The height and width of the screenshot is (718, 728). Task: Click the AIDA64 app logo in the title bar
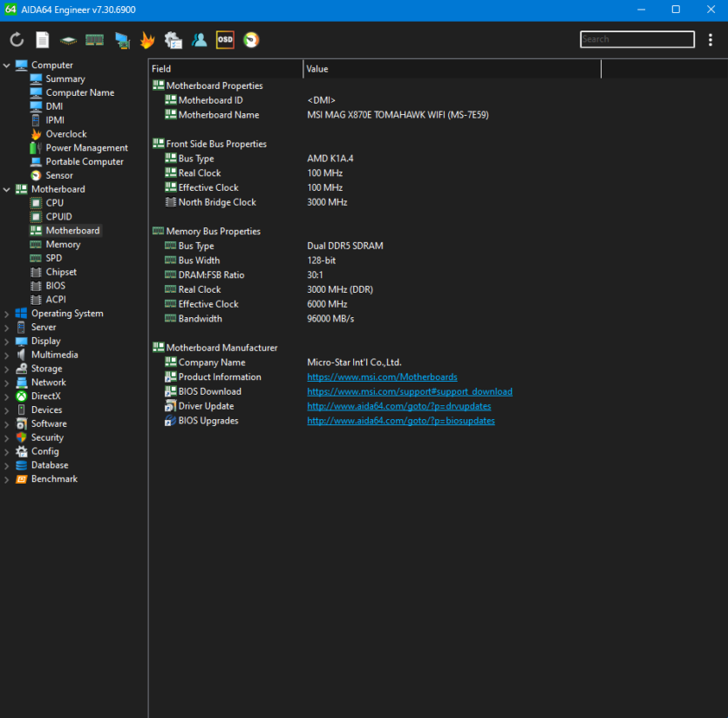pos(10,10)
